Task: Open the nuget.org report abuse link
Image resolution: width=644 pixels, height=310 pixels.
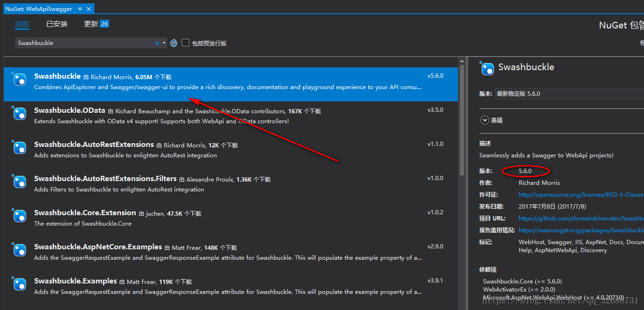Action: (581, 230)
